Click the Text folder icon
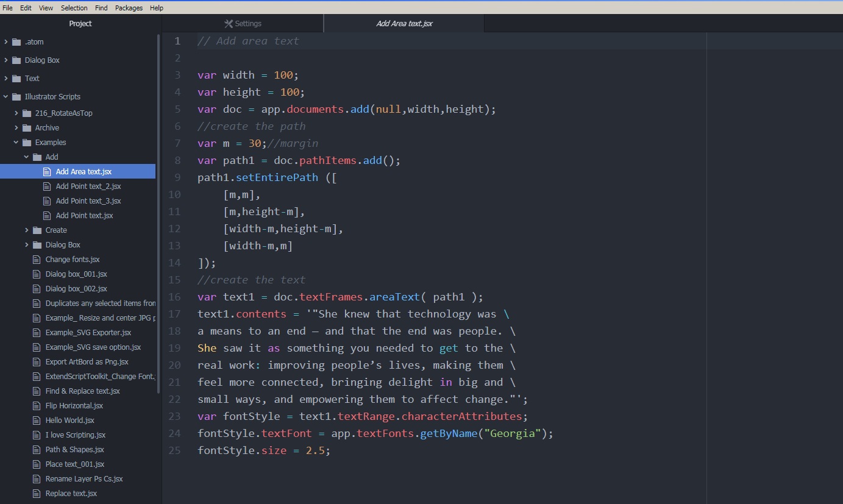Viewport: 843px width, 504px height. coord(16,79)
